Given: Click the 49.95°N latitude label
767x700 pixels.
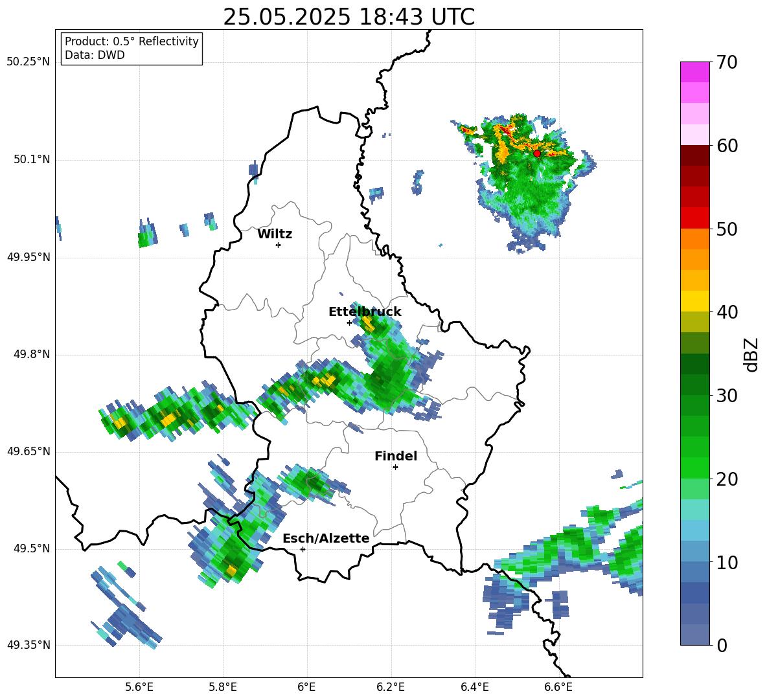Looking at the screenshot, I should [x=29, y=257].
